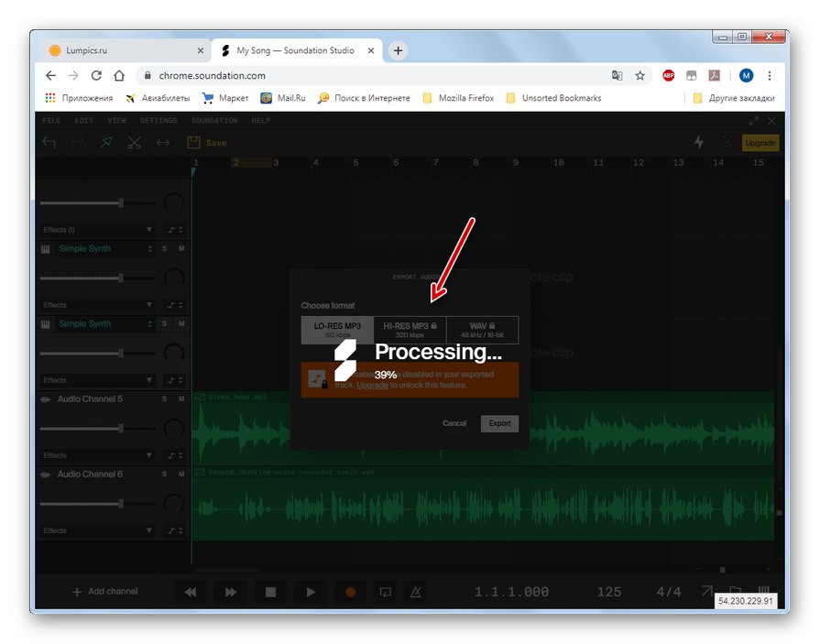Reload the page in Chrome
Screen dimensions: 820x644
coord(96,76)
